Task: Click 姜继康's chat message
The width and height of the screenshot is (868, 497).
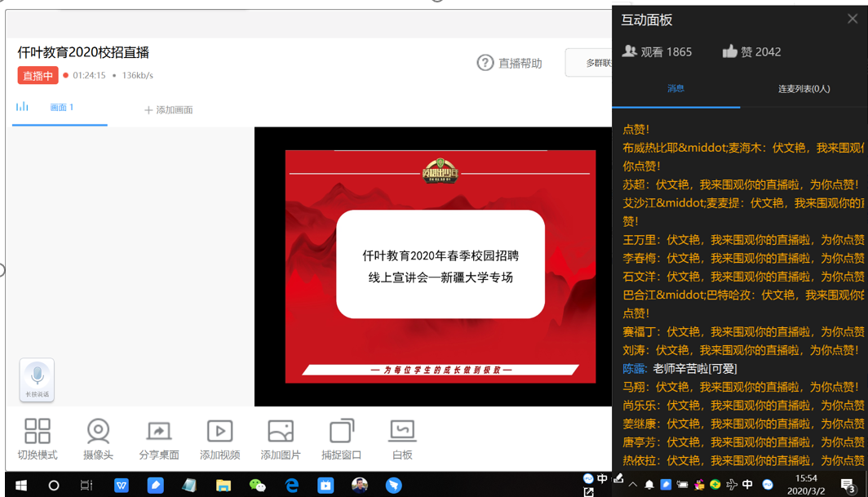Action: (x=743, y=424)
